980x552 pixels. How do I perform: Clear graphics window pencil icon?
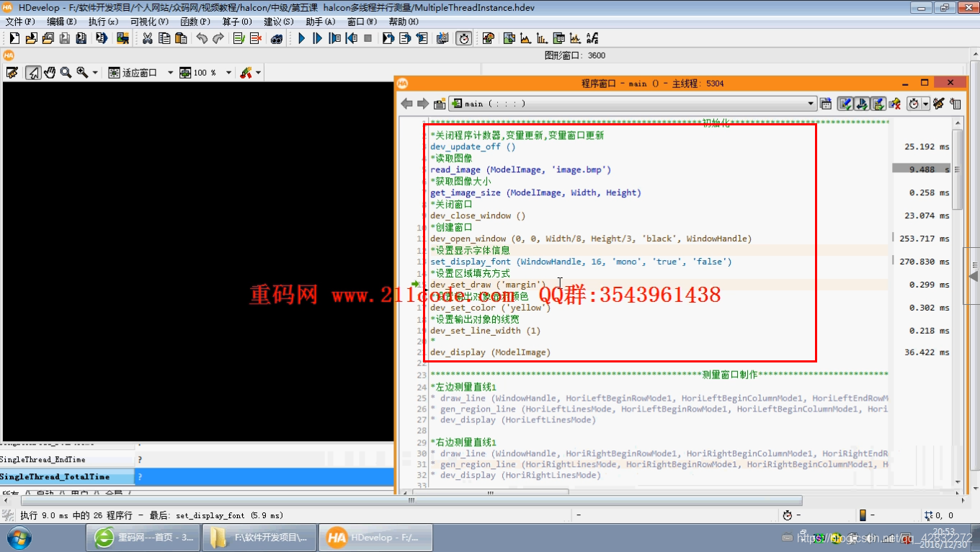click(x=12, y=73)
